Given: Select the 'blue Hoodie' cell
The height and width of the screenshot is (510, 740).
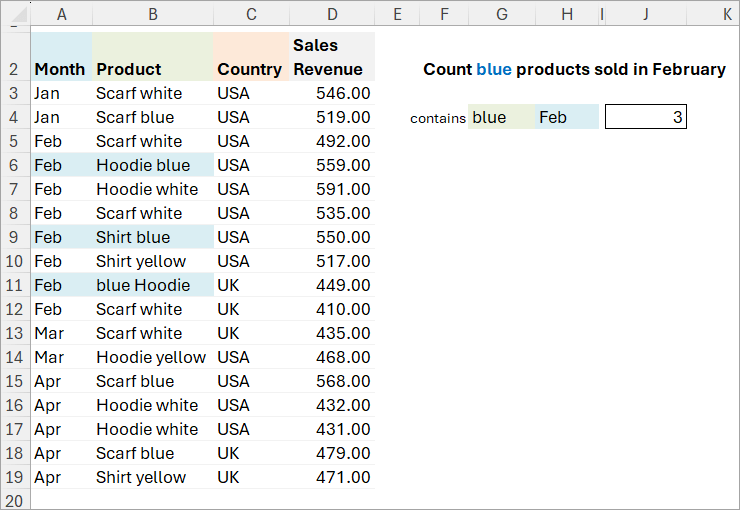Looking at the screenshot, I should [x=153, y=285].
